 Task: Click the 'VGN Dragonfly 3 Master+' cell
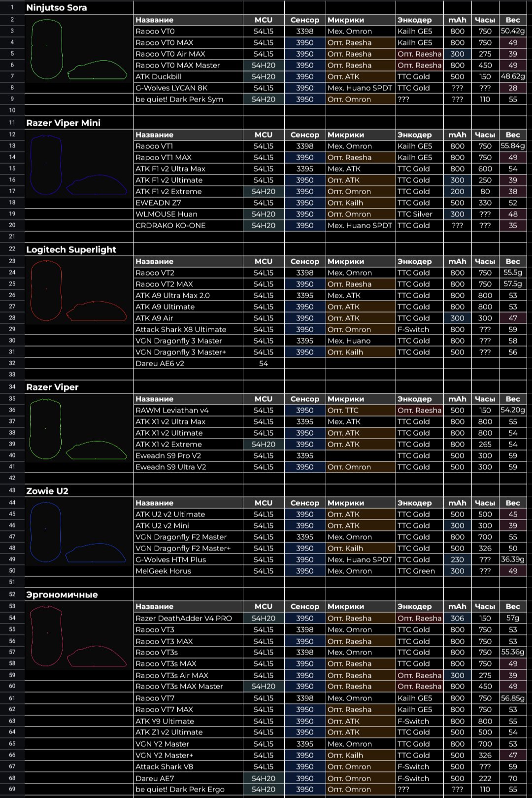pyautogui.click(x=189, y=352)
